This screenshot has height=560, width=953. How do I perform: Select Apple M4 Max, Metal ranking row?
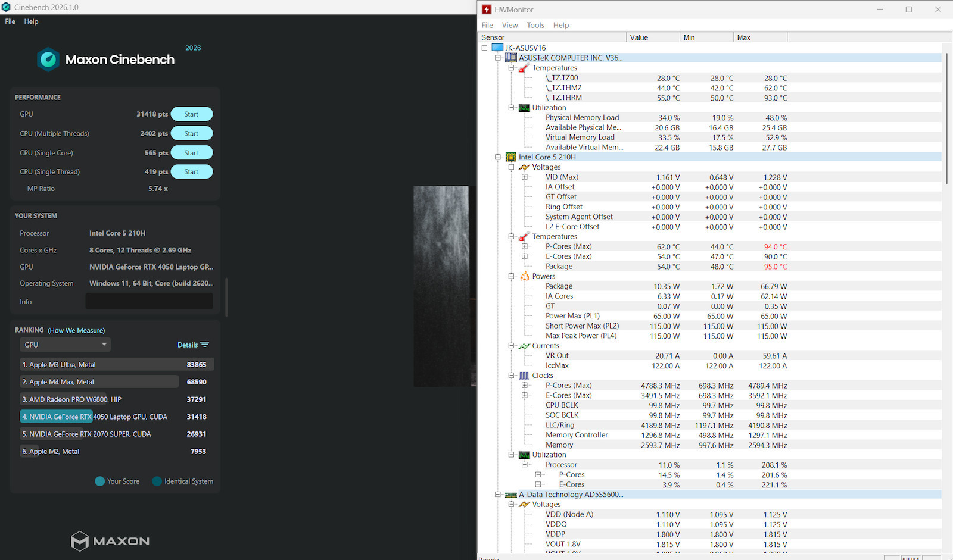click(x=117, y=381)
